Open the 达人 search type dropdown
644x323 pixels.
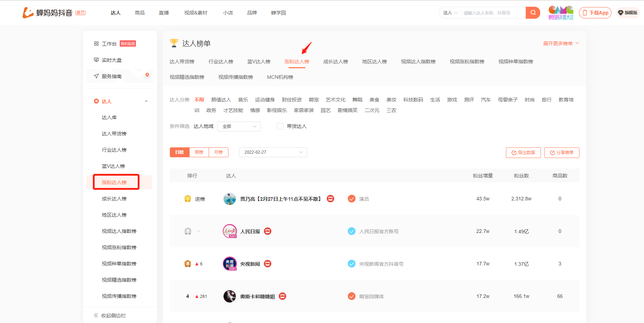tap(450, 13)
